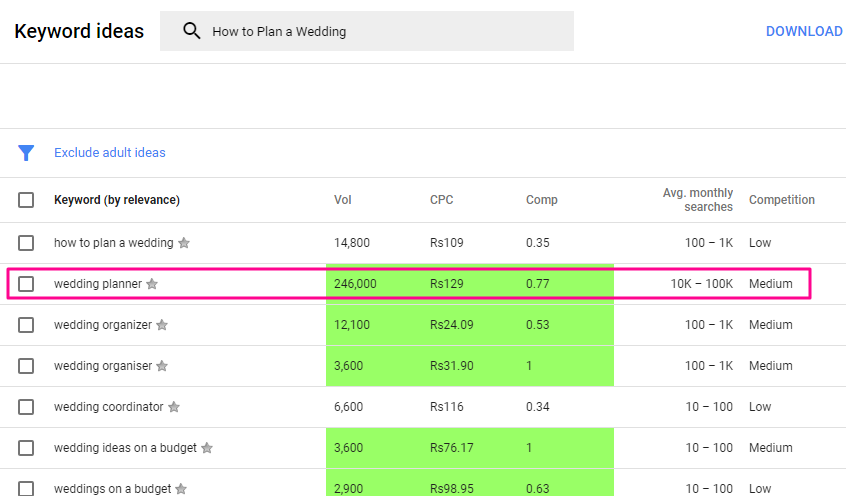
Task: Sort by Competition column header
Action: tap(782, 200)
